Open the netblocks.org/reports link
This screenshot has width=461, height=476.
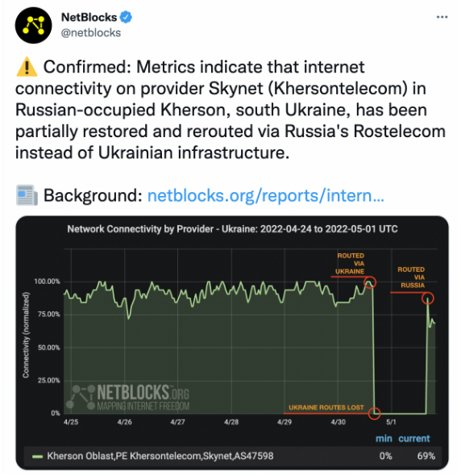coord(266,195)
